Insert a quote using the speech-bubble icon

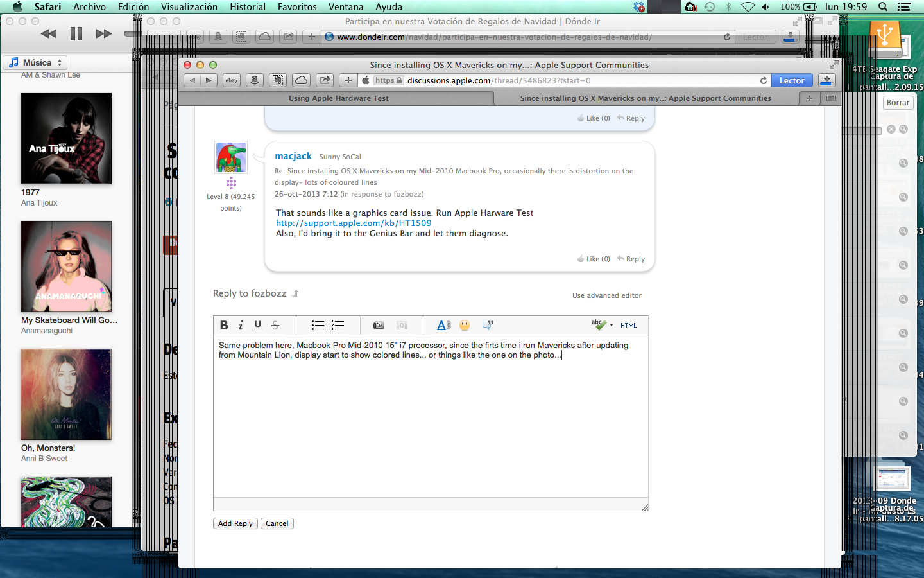(488, 325)
